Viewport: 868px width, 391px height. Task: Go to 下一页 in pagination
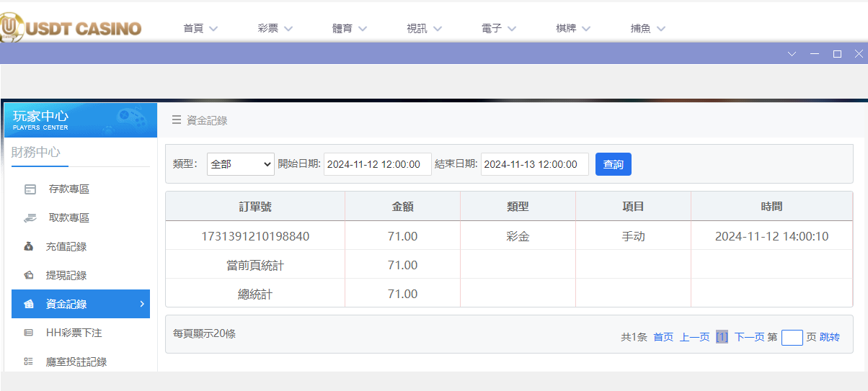[749, 337]
